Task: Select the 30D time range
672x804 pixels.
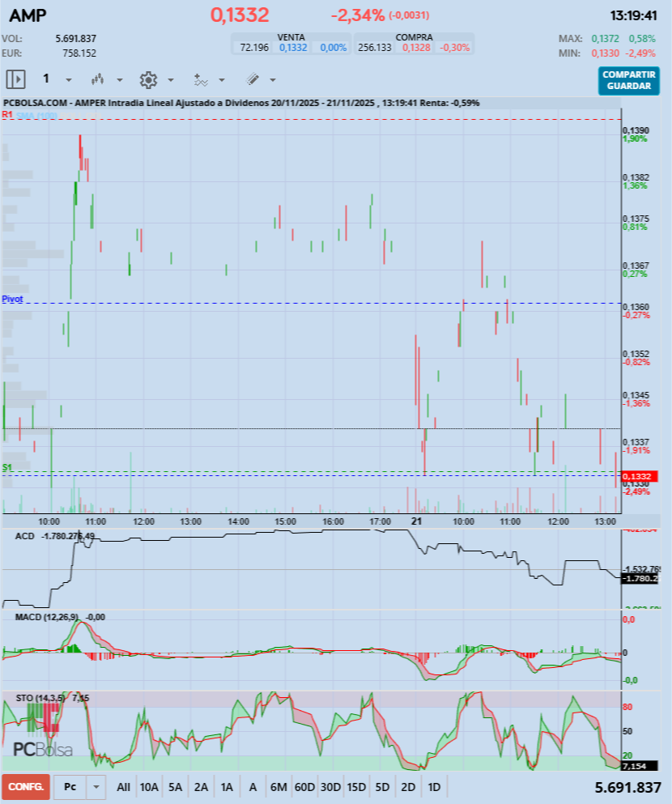Action: pyautogui.click(x=330, y=786)
